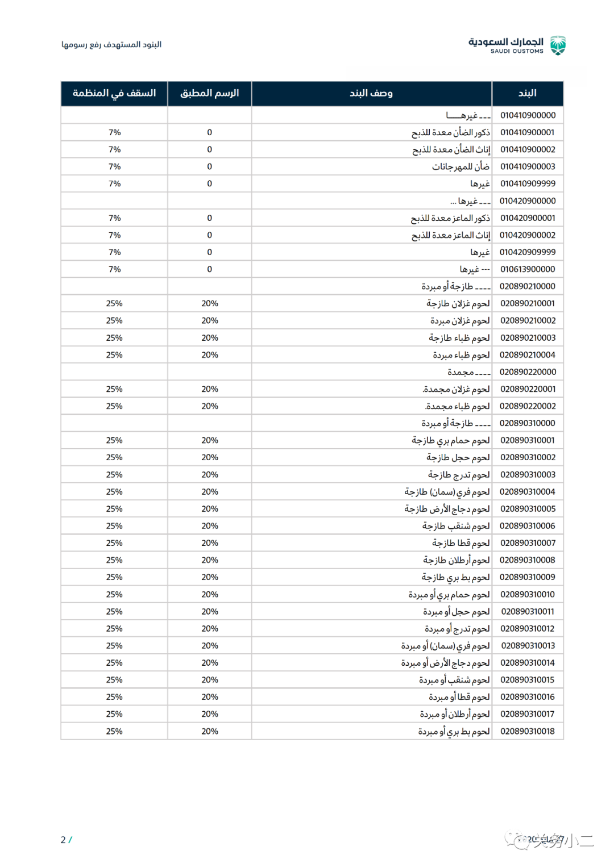614x868 pixels.
Task: Click the description 'لحوم شنقب طازجة'
Action: [455, 525]
